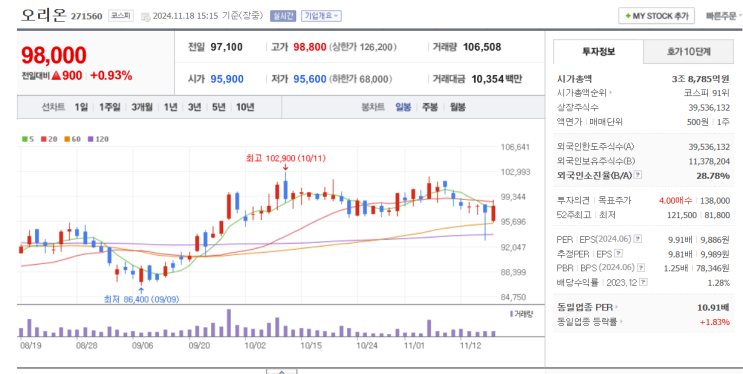Expand the 기업개요 dropdown
The height and width of the screenshot is (374, 743).
pos(321,16)
